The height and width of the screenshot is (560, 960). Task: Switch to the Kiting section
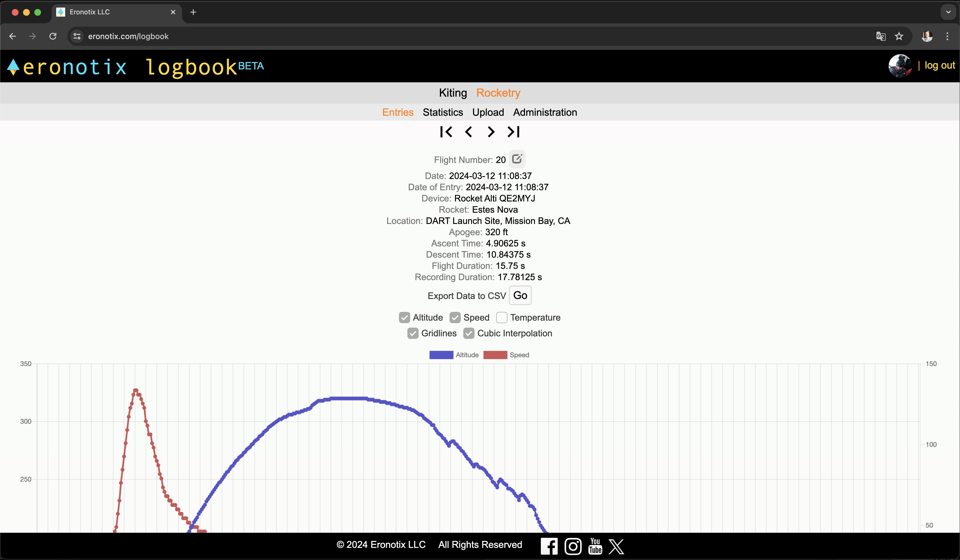(453, 92)
